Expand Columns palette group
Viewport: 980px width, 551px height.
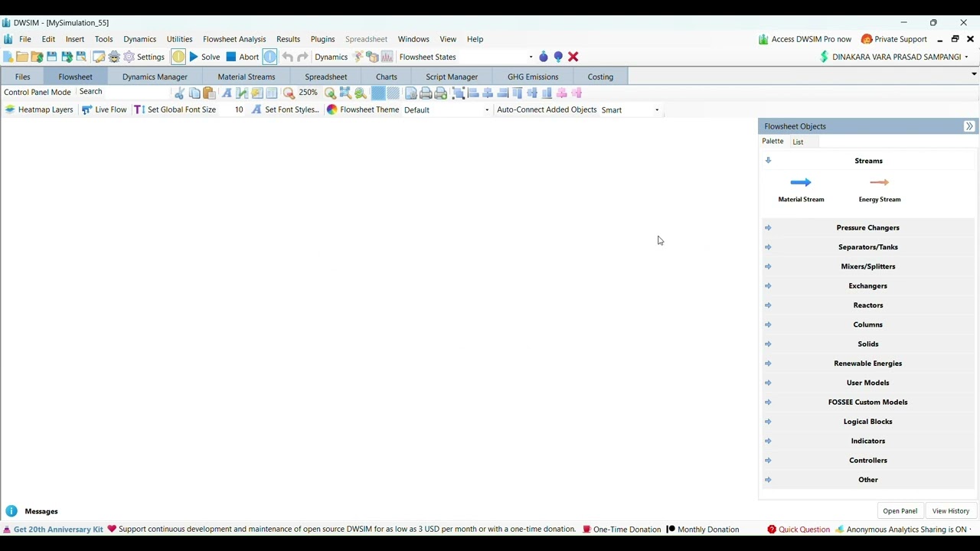pyautogui.click(x=868, y=324)
